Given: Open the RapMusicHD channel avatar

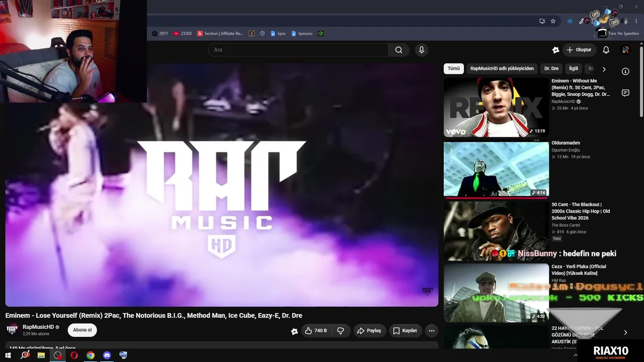Looking at the screenshot, I should coord(12,330).
